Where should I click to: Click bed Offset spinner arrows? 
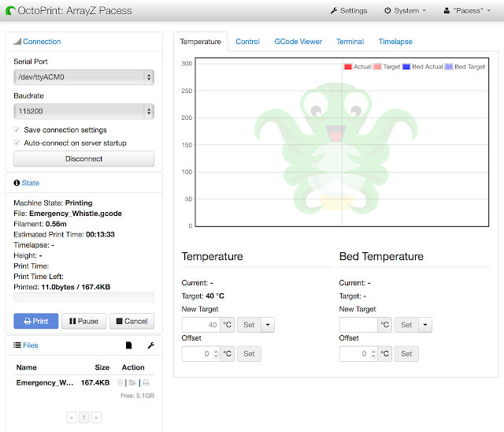(373, 354)
